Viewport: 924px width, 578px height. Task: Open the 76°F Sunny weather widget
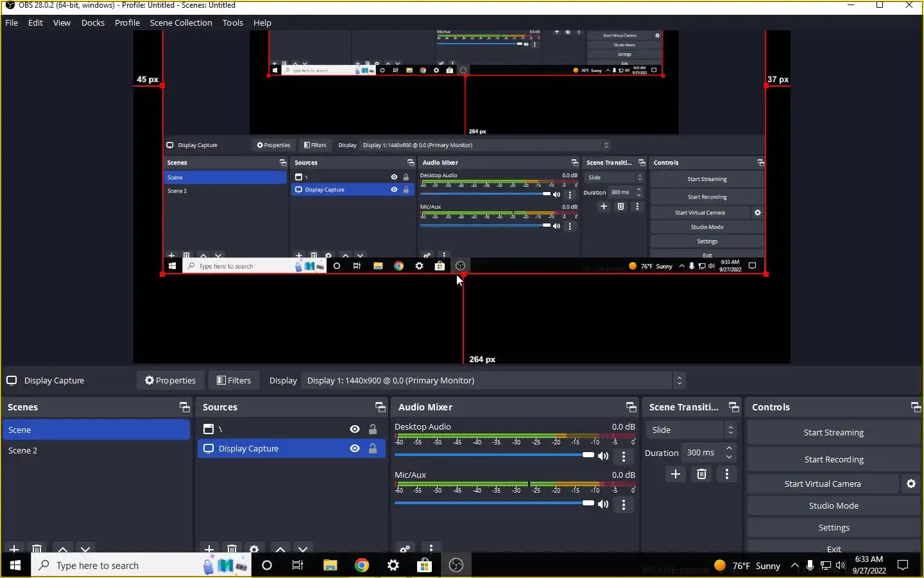pos(748,565)
